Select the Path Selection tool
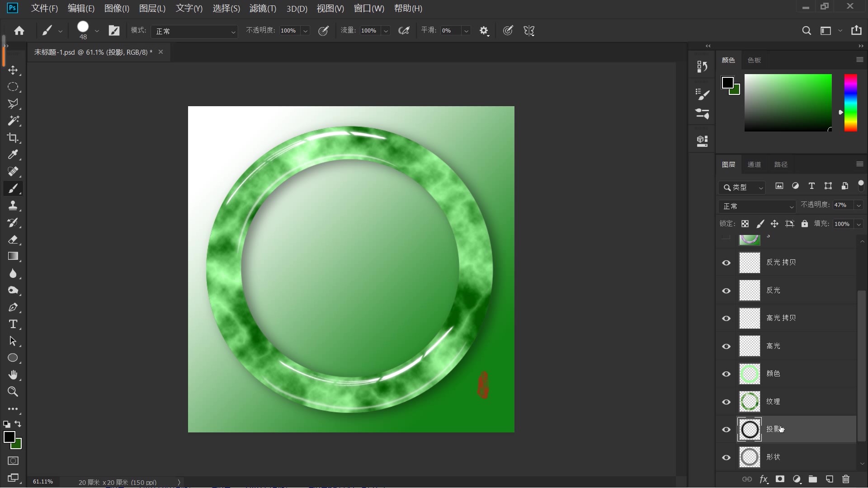 (13, 341)
